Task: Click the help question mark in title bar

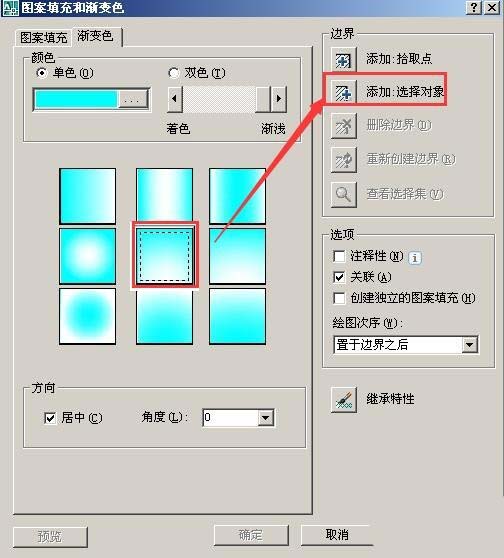Action: (474, 7)
